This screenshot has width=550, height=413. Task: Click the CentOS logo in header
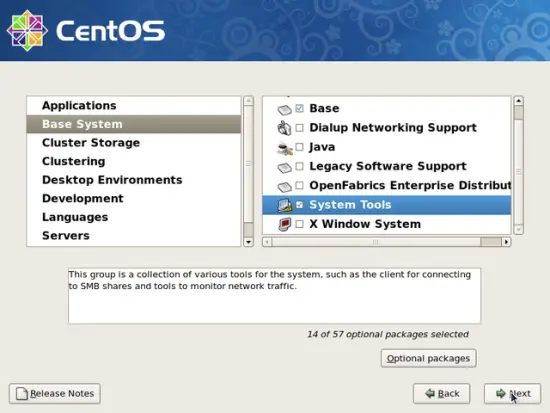click(86, 31)
